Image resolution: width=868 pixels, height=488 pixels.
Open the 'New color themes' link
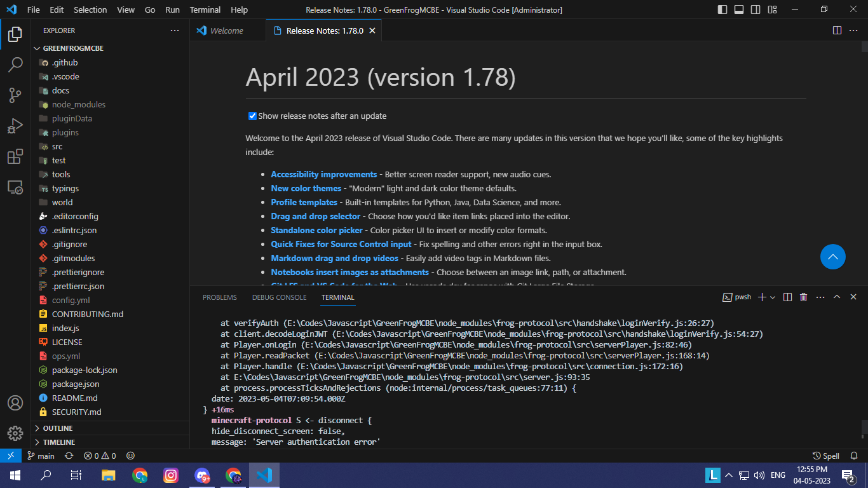(306, 188)
